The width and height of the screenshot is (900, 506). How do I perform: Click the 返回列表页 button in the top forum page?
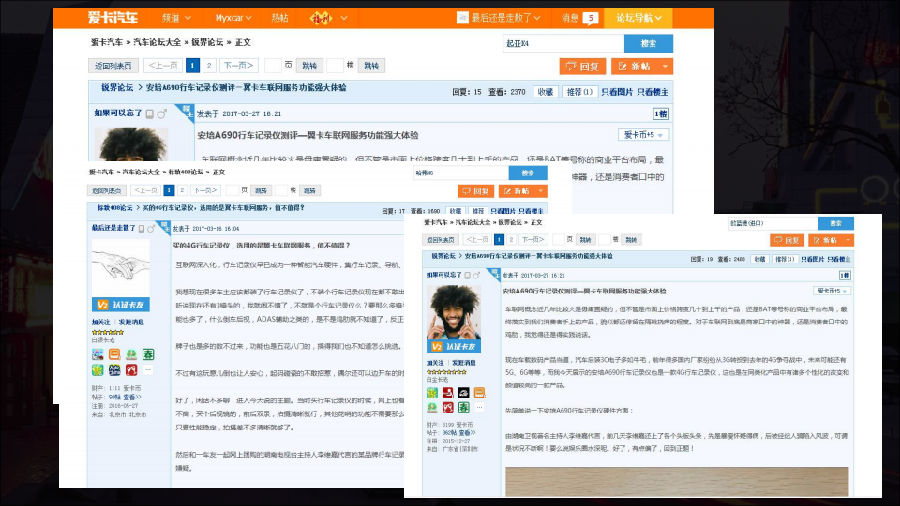point(111,66)
